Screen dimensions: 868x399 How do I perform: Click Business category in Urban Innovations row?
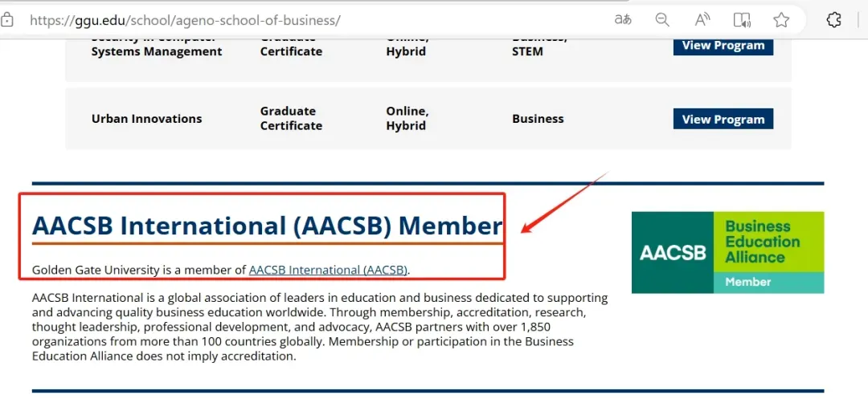coord(538,119)
